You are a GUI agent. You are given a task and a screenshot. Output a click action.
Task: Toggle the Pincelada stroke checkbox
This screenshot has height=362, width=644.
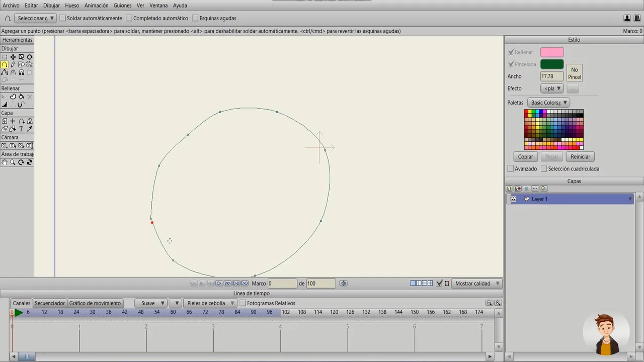(511, 64)
